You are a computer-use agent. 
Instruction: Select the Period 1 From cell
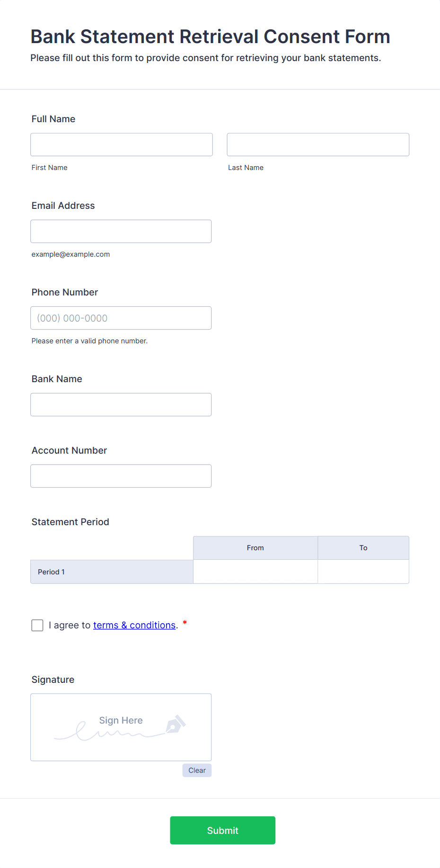pos(255,572)
